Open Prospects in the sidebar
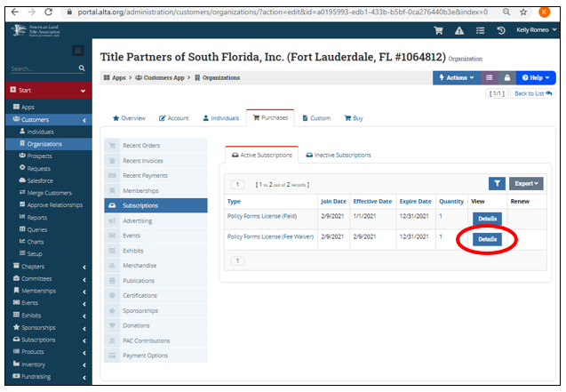Image resolution: width=566 pixels, height=392 pixels. 49,156
